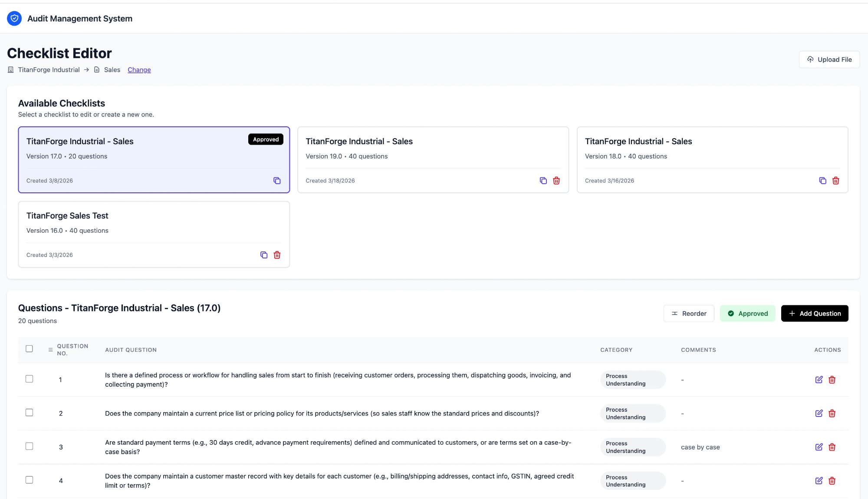Tick the checkbox for question 1
The height and width of the screenshot is (499, 868).
click(x=29, y=379)
